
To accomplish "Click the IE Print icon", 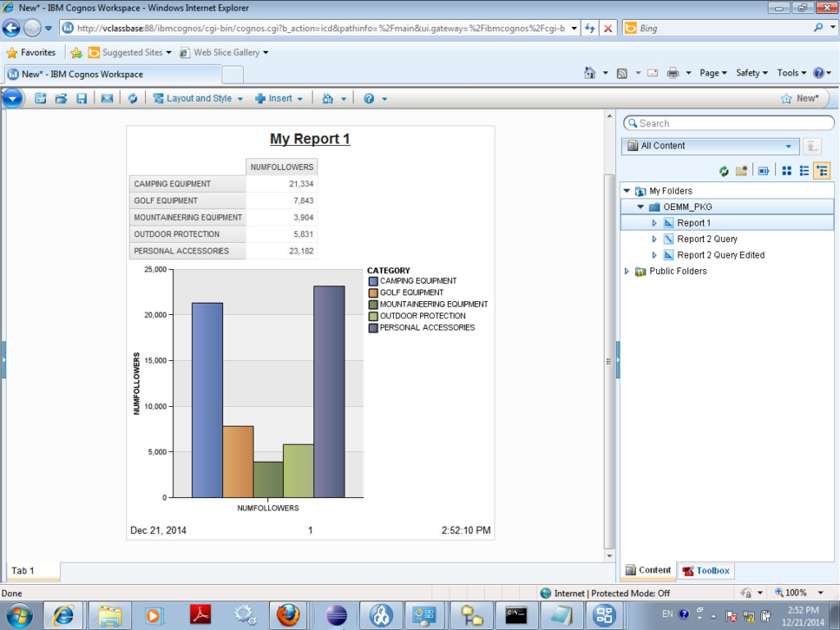I will tap(673, 73).
